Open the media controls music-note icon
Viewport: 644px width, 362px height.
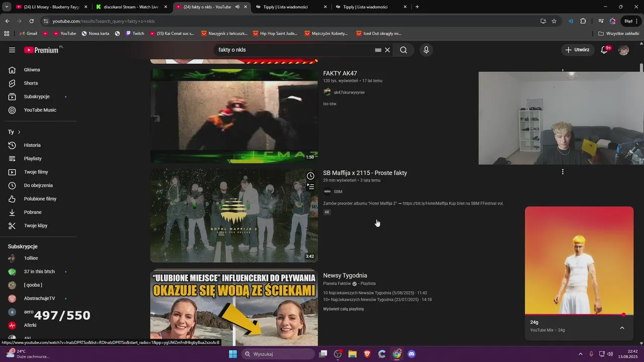601,21
